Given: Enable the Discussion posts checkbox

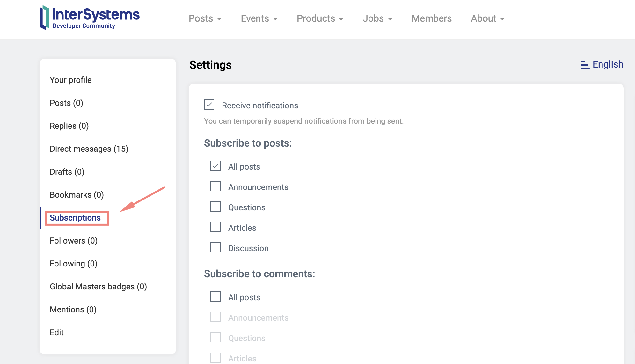Looking at the screenshot, I should tap(215, 248).
